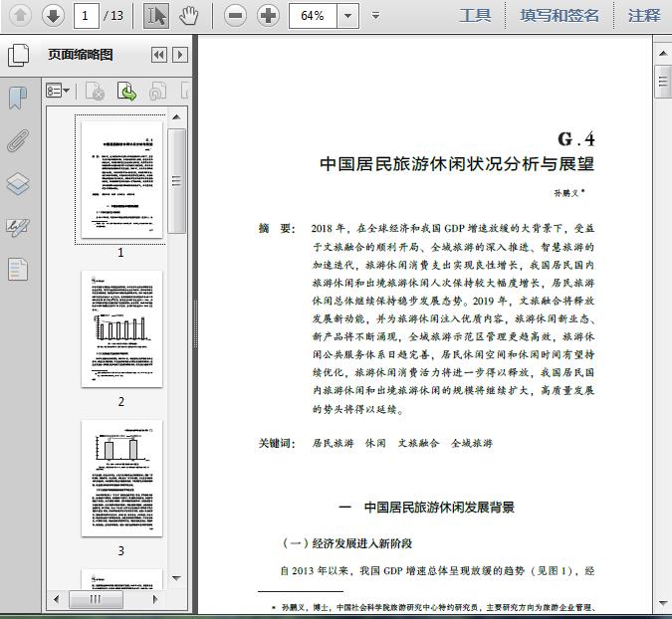Expand the thumbnails panel with right arrow
Screen dimensions: 672x619
coord(180,55)
